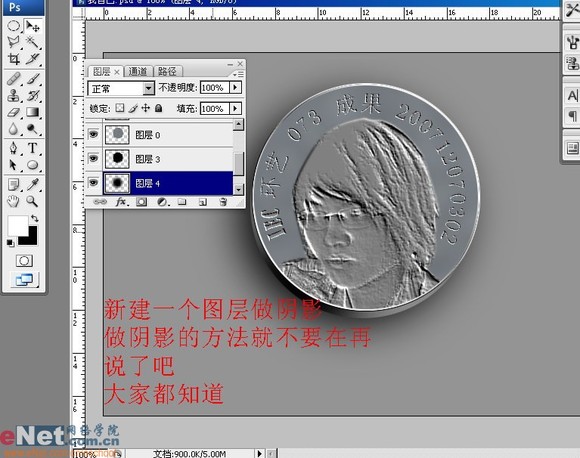This screenshot has height=458, width=580.
Task: Create a new layer
Action: coord(202,202)
